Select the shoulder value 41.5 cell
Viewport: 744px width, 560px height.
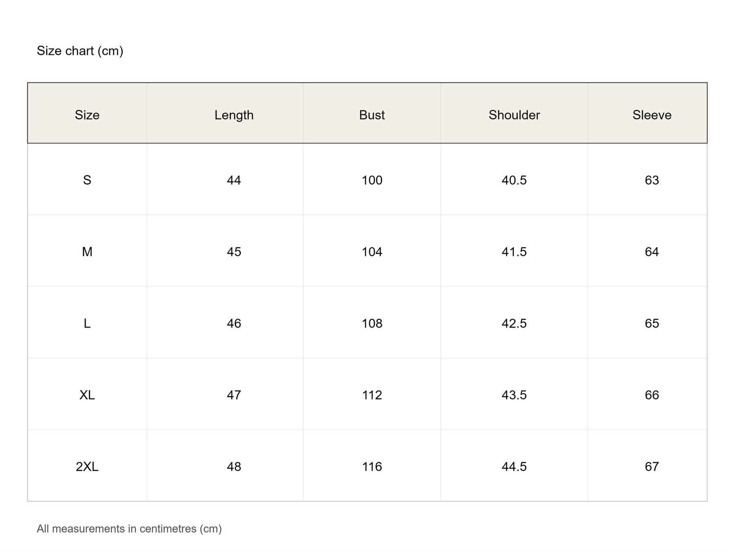(x=514, y=251)
